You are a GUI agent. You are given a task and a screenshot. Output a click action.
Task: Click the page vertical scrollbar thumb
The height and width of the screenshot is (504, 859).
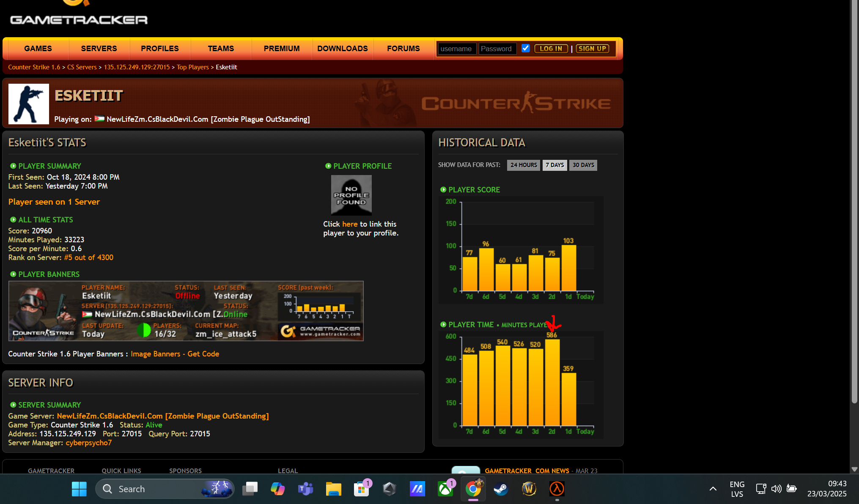(x=854, y=201)
